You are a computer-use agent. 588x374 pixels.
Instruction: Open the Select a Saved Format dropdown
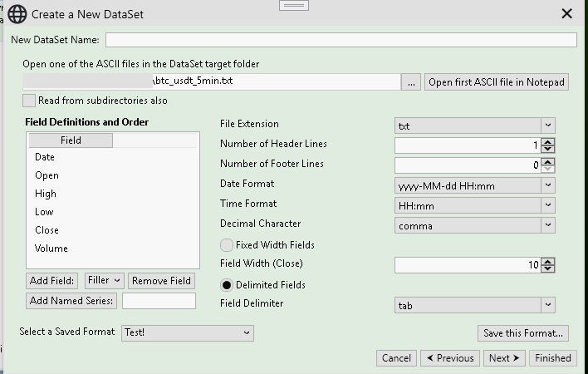click(x=188, y=332)
